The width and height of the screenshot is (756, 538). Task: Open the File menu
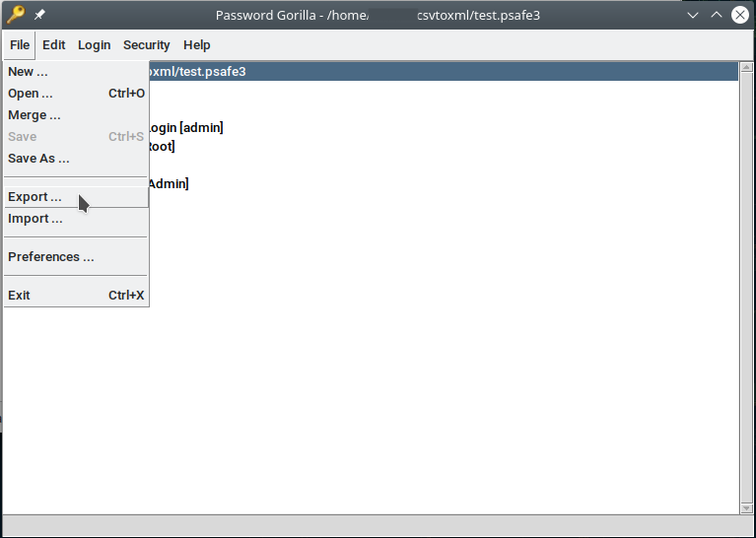point(20,45)
